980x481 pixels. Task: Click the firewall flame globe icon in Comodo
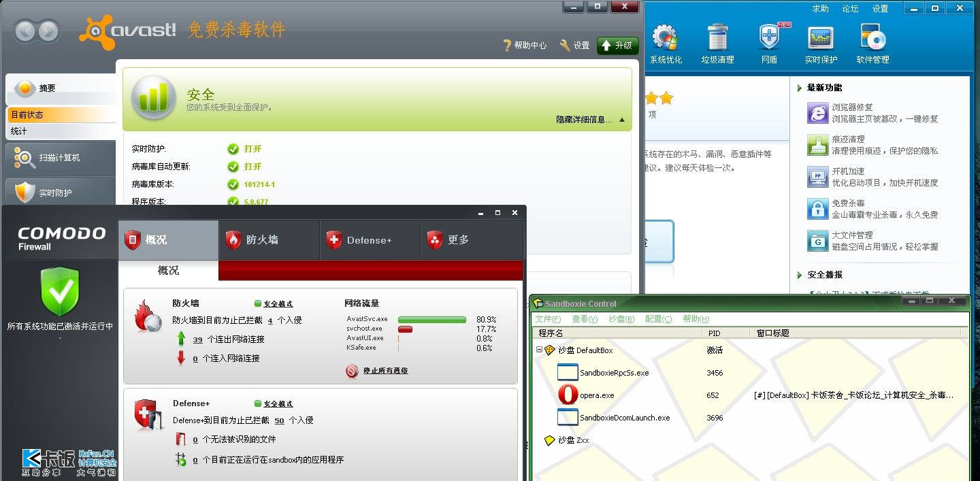pos(148,316)
